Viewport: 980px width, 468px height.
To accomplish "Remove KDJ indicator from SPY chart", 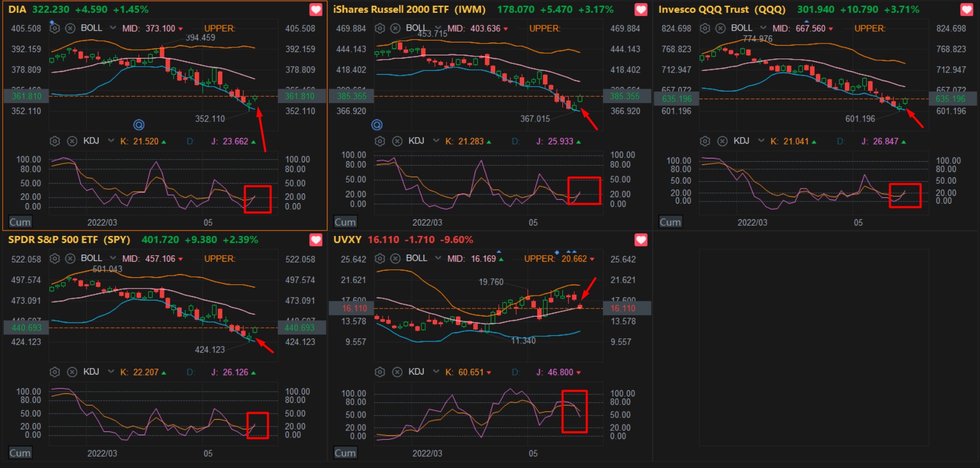I will [72, 372].
